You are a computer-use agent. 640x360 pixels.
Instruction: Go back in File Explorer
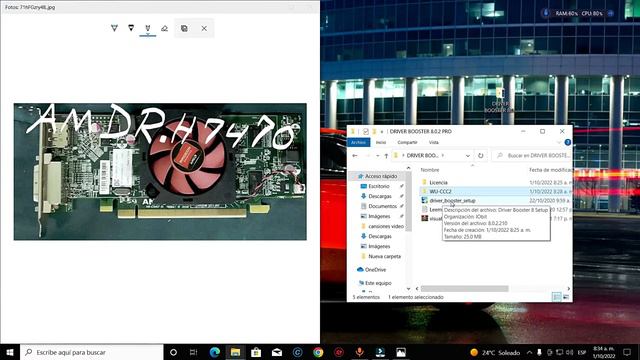point(355,156)
